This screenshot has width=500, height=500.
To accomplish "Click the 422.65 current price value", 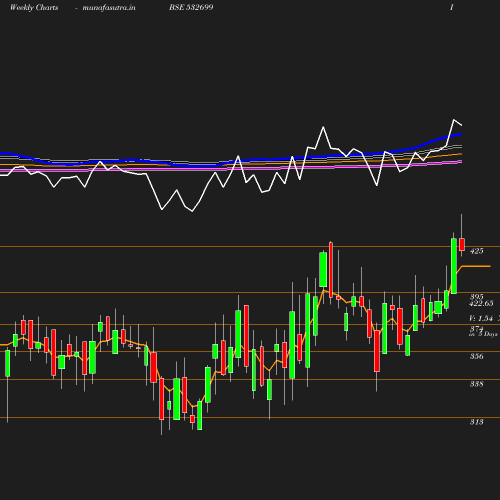I will coord(481,303).
